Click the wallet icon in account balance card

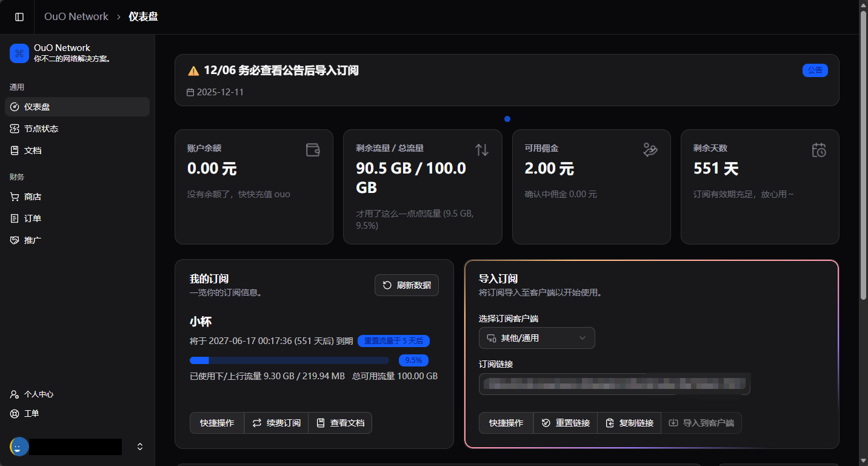313,150
